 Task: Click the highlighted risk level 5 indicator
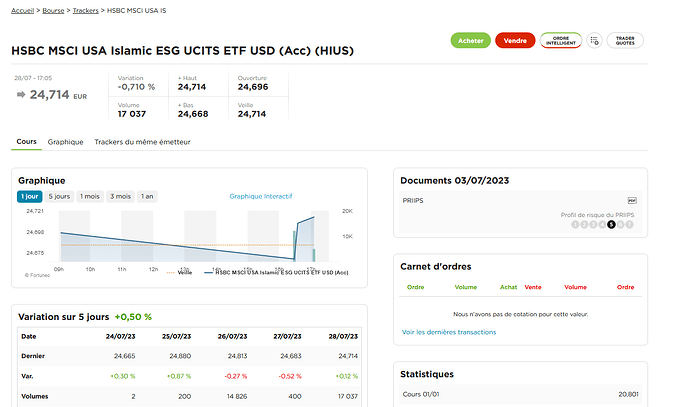point(611,224)
